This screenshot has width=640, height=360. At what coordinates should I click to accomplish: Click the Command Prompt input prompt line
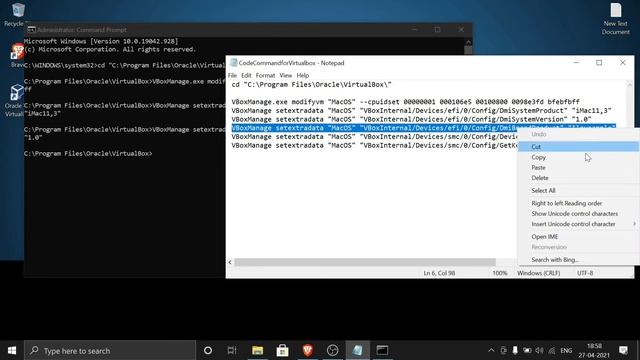[x=88, y=153]
